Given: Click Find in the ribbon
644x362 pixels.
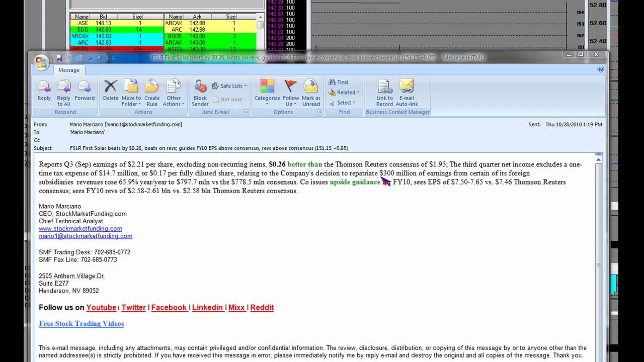Looking at the screenshot, I should point(338,82).
